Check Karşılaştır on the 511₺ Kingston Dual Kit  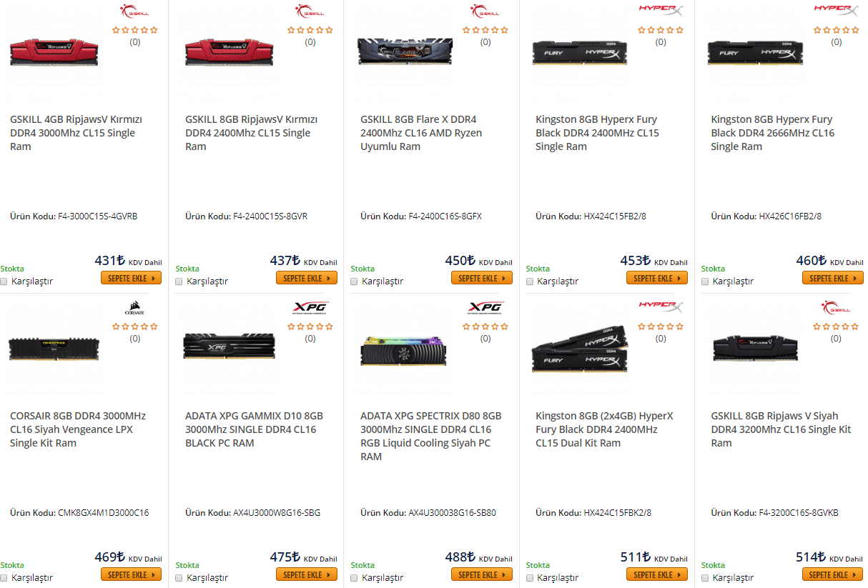530,578
